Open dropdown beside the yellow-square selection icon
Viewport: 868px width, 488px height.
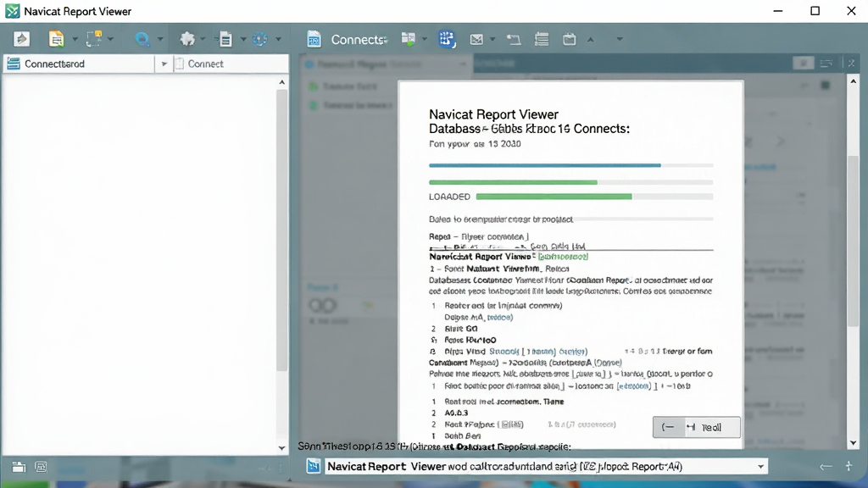click(111, 39)
